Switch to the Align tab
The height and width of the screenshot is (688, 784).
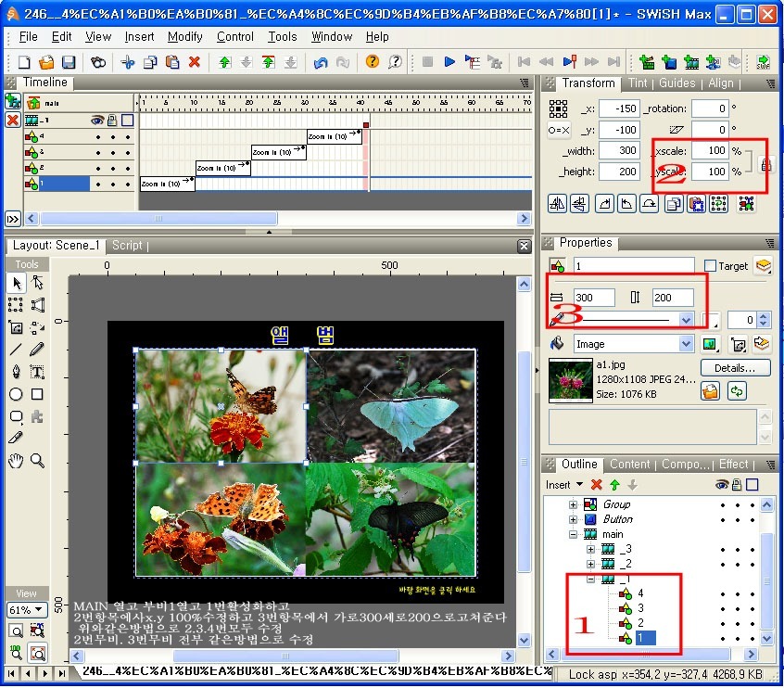[x=720, y=83]
